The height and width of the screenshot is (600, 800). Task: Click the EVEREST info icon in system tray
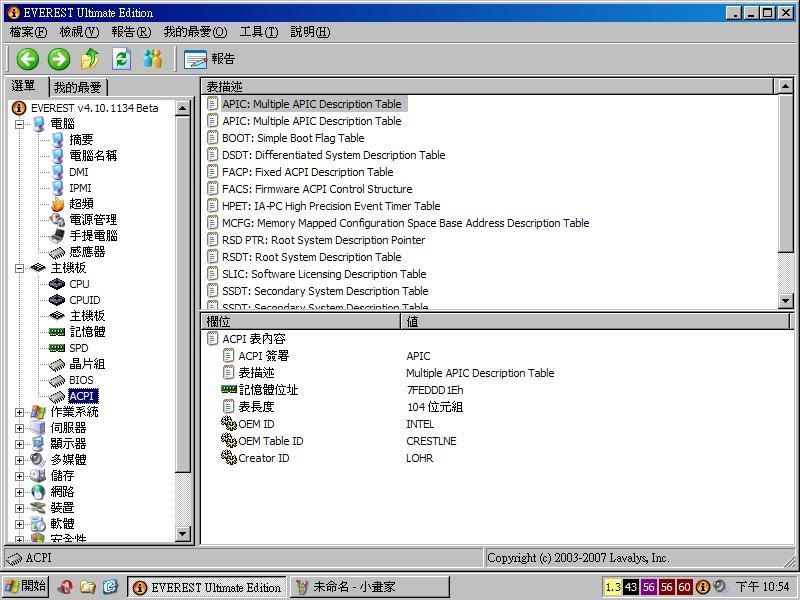(x=703, y=587)
